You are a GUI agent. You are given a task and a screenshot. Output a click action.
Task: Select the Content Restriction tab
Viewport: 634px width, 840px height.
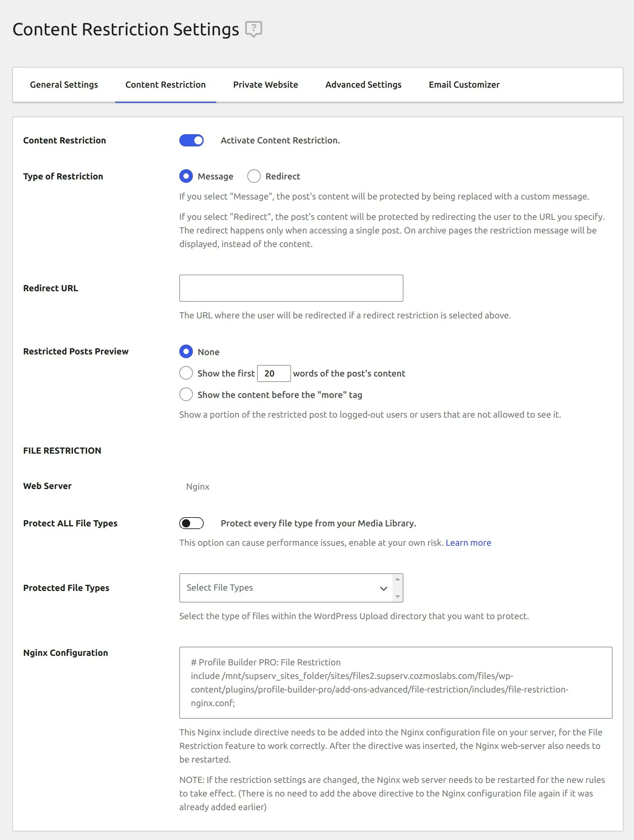[x=165, y=85]
